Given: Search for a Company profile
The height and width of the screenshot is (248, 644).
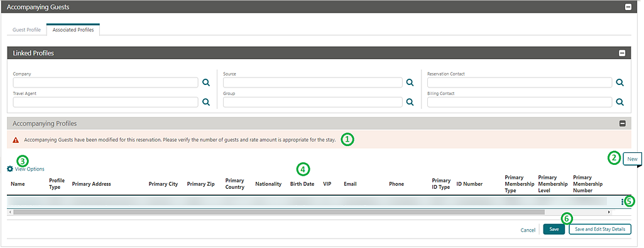Looking at the screenshot, I should pos(206,82).
